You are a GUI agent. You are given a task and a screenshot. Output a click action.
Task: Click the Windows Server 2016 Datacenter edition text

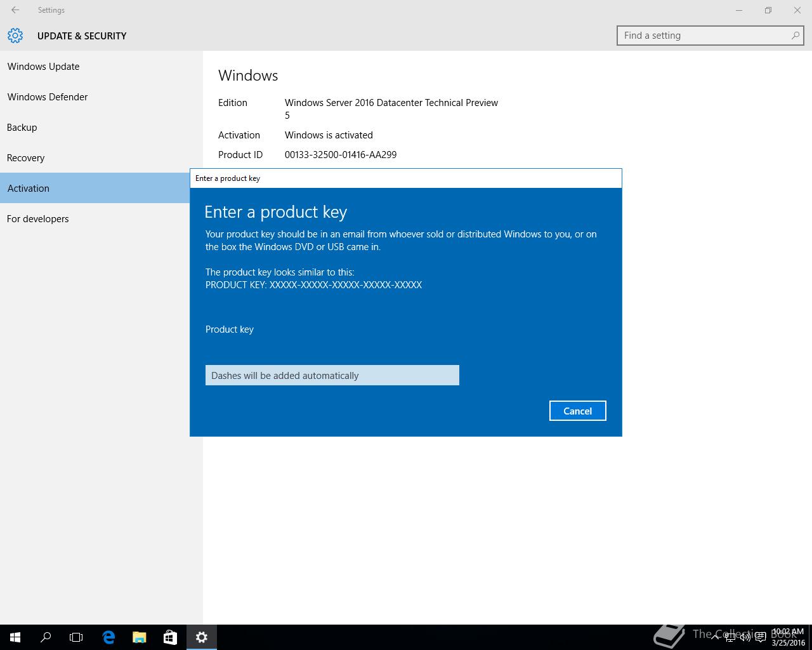point(391,109)
